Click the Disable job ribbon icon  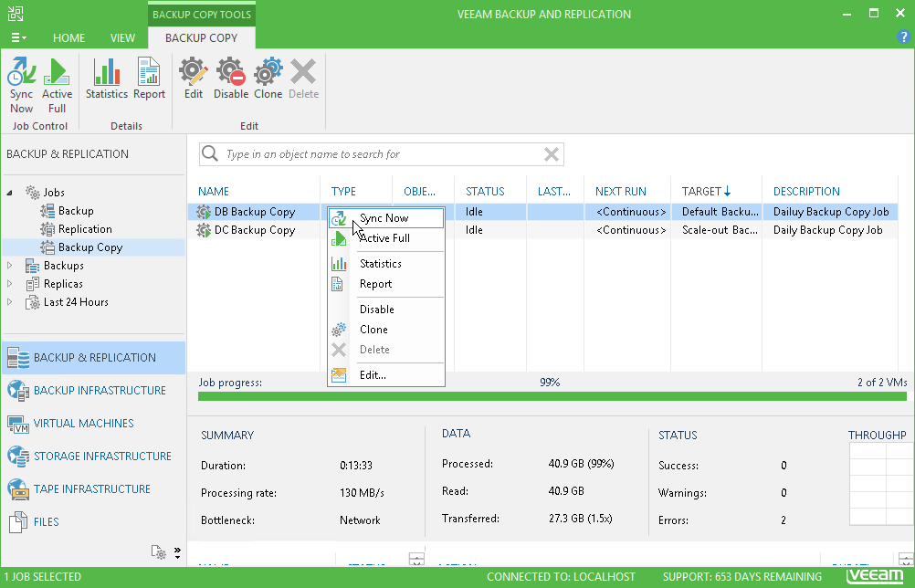pos(231,79)
